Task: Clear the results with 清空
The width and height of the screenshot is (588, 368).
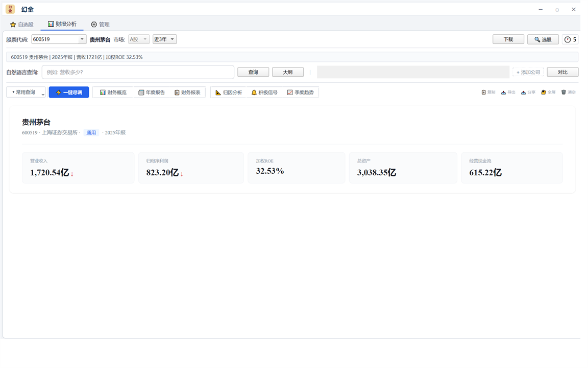Action: (568, 93)
